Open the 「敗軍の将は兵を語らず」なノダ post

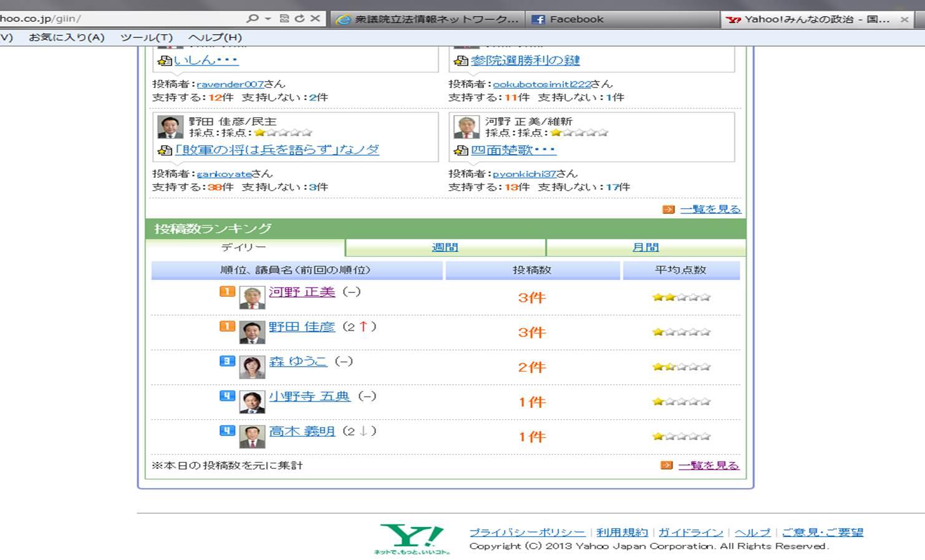pyautogui.click(x=276, y=150)
